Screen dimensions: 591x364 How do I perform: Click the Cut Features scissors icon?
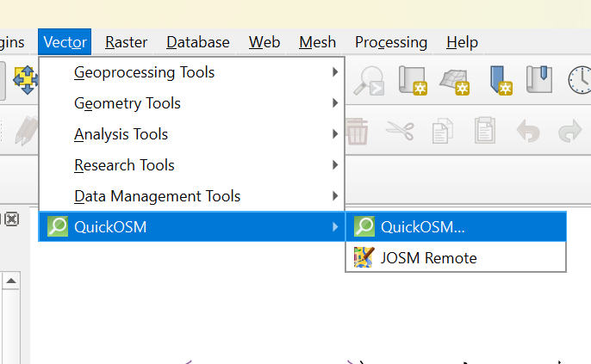pyautogui.click(x=400, y=131)
